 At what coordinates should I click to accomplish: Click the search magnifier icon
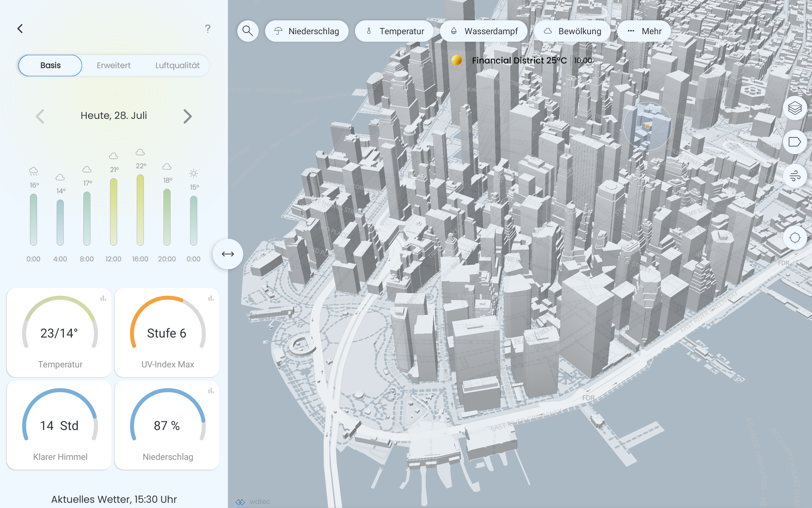tap(247, 31)
